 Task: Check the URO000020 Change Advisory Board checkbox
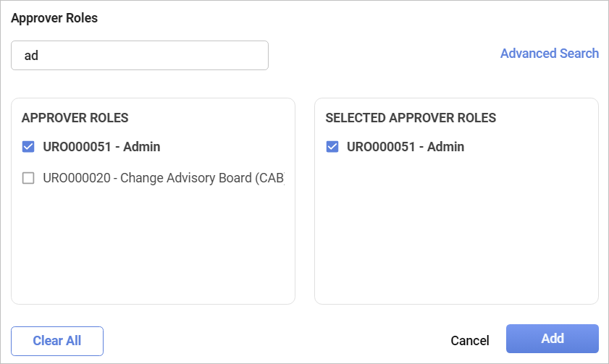(28, 178)
